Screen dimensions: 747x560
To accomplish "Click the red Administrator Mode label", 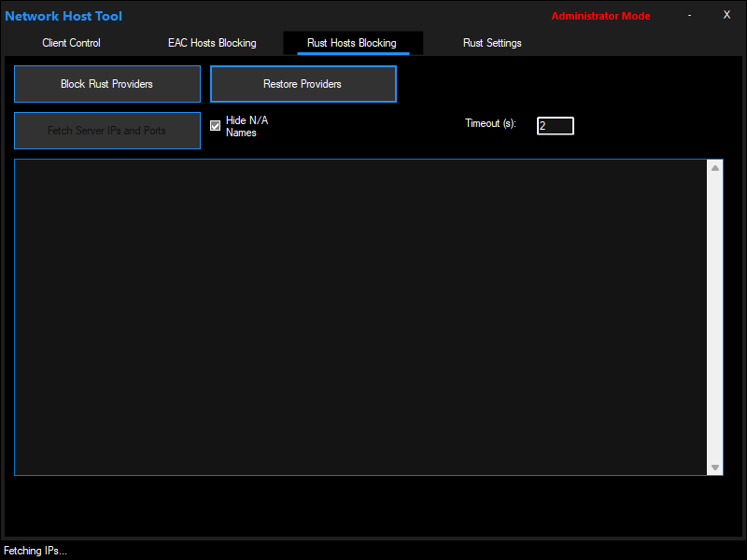I will pyautogui.click(x=600, y=16).
